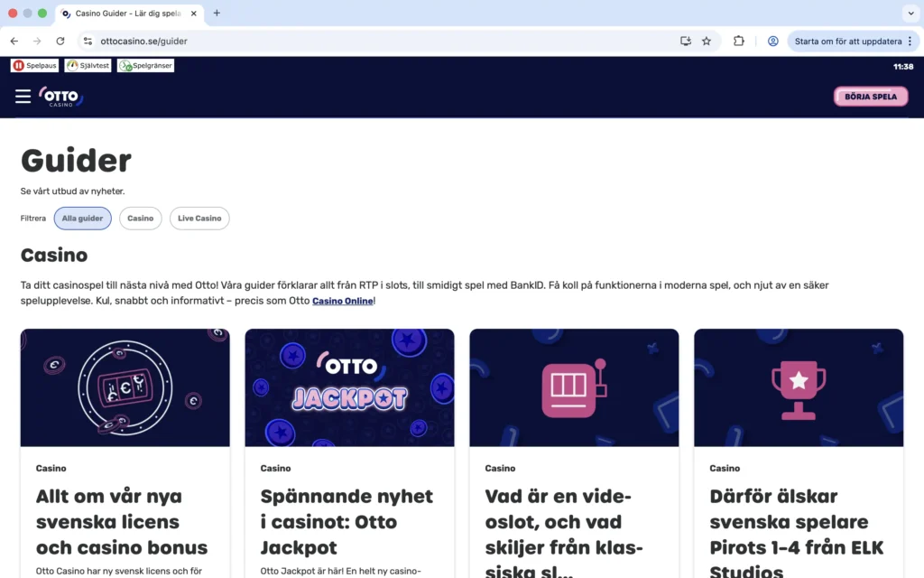
Task: Open the Chrome extensions puzzle icon
Action: pos(740,41)
